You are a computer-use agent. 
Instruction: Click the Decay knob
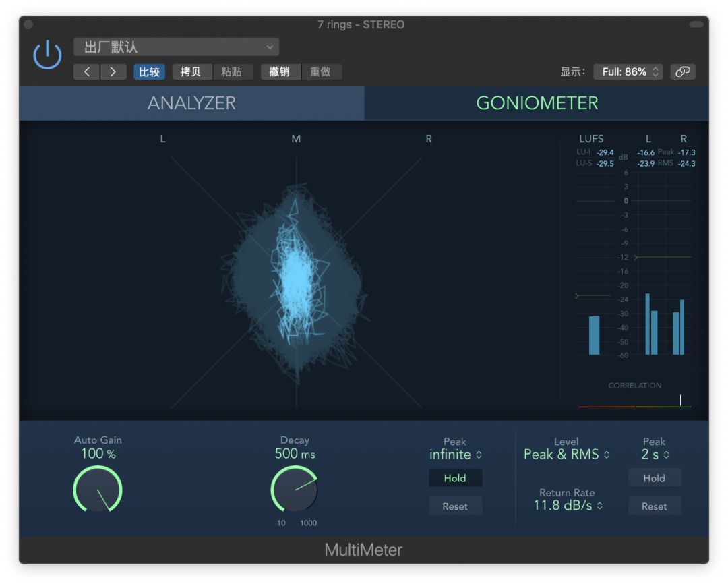coord(295,490)
